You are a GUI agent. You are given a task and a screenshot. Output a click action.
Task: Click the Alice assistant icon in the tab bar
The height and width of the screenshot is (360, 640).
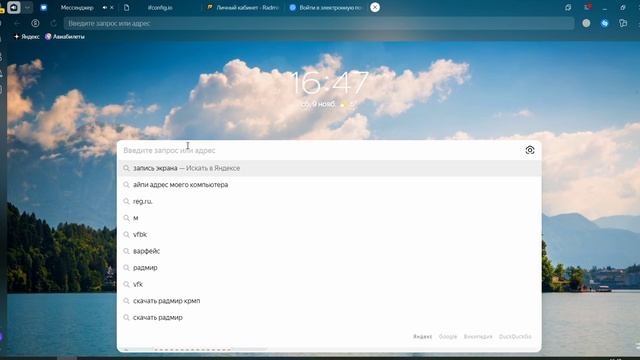pos(13,7)
